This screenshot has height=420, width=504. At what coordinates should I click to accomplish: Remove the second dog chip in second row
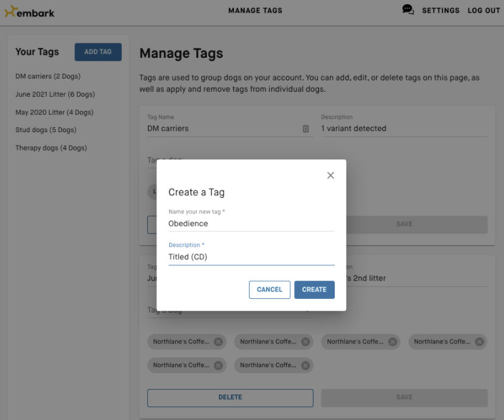click(x=306, y=365)
